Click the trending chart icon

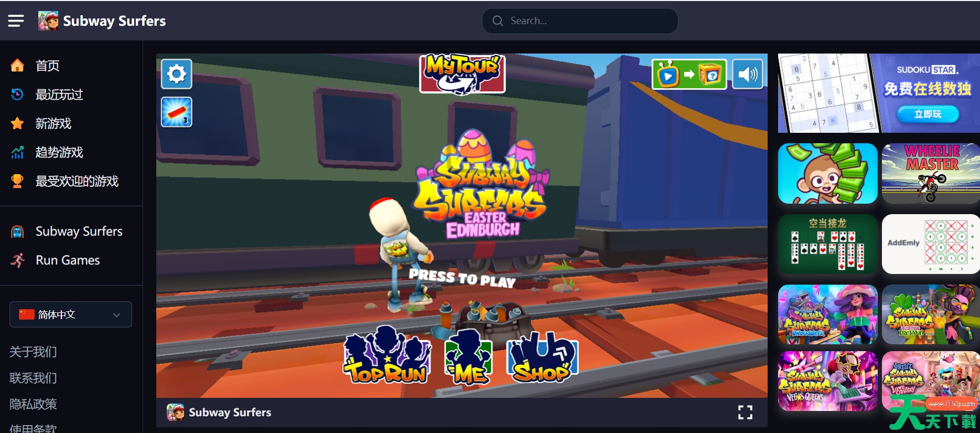coord(17,152)
